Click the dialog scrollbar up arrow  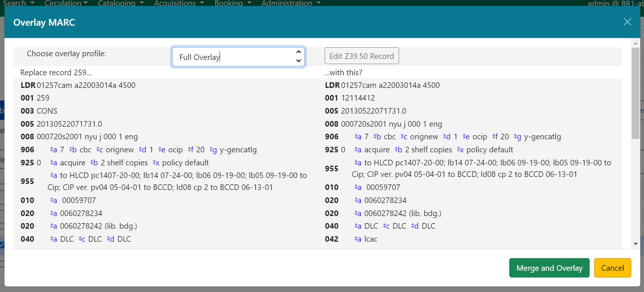[635, 43]
